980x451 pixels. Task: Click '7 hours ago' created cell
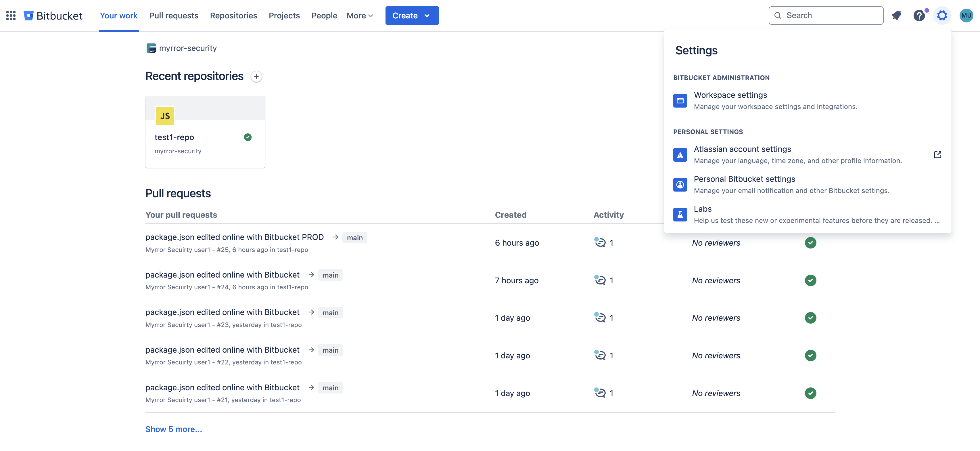pos(516,280)
